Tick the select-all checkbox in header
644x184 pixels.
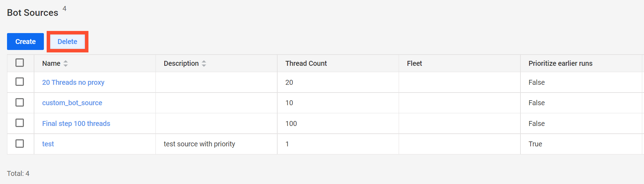coord(20,63)
